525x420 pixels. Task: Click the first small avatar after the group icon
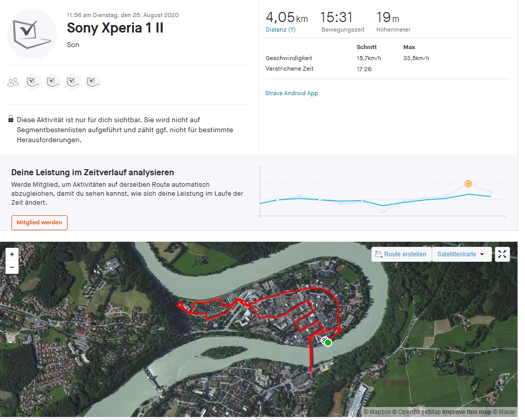[33, 82]
